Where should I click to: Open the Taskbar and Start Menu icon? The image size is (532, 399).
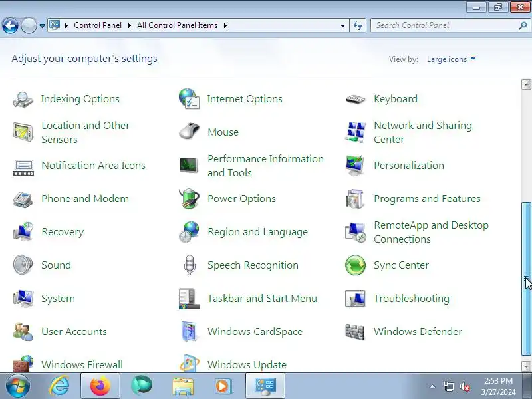189,299
